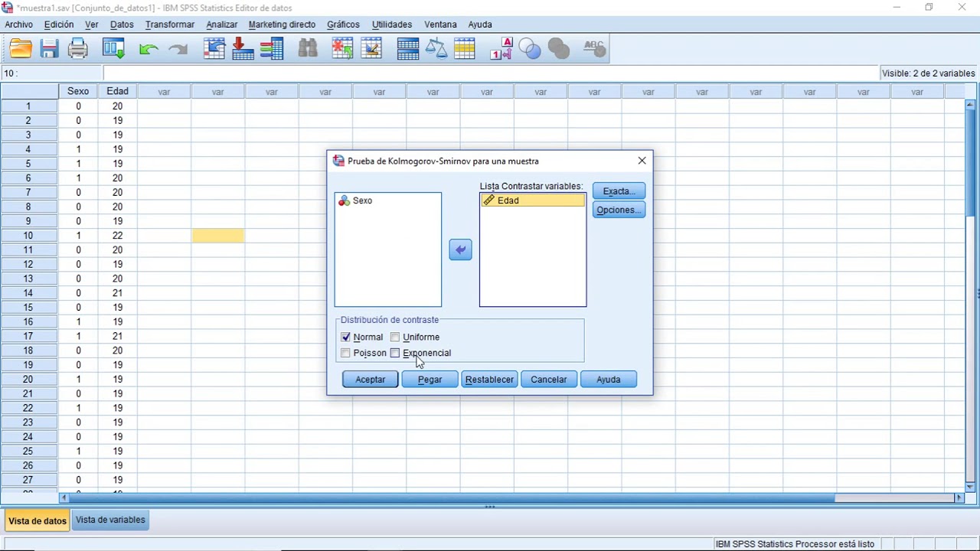Open the Ventana menu
This screenshot has width=980, height=551.
pos(440,24)
